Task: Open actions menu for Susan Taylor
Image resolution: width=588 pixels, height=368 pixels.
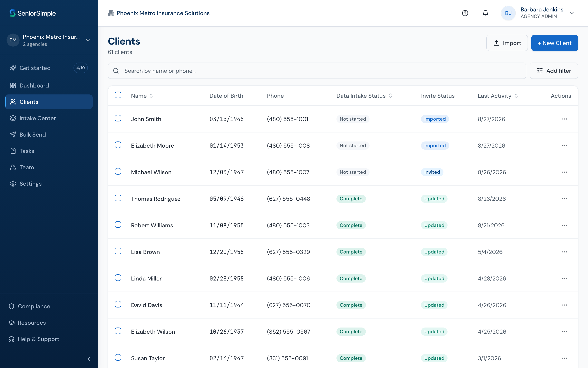Action: (565, 358)
